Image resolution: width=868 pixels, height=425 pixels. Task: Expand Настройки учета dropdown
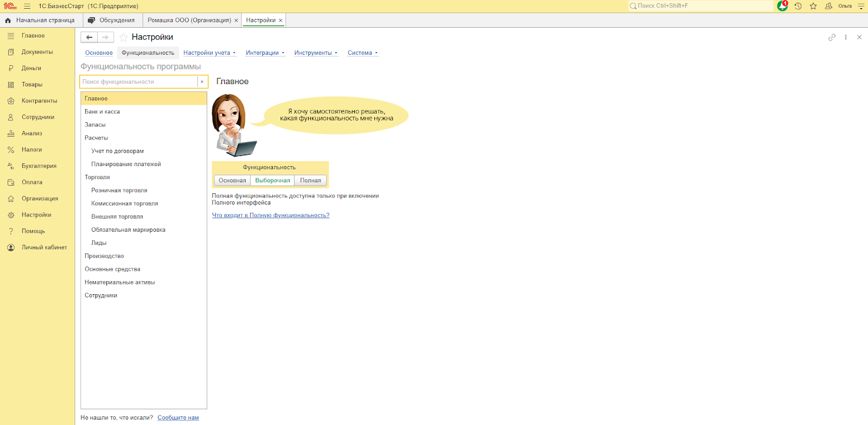[209, 53]
